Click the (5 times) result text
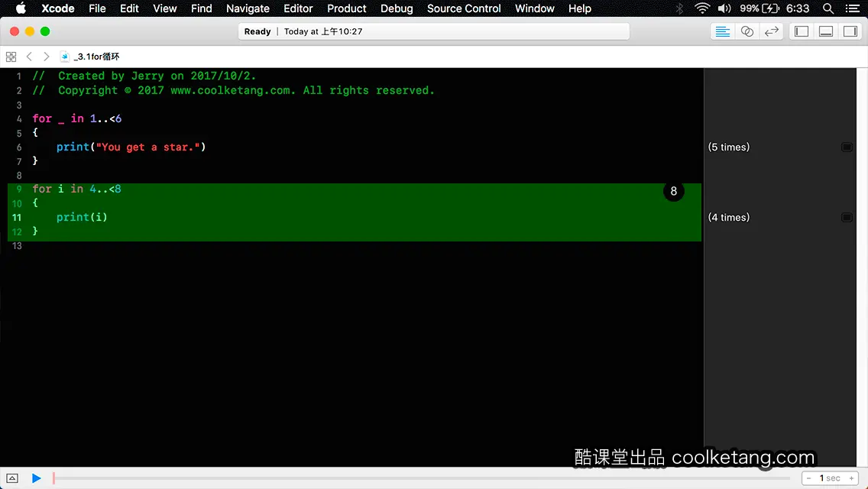Viewport: 868px width, 489px height. [x=728, y=147]
